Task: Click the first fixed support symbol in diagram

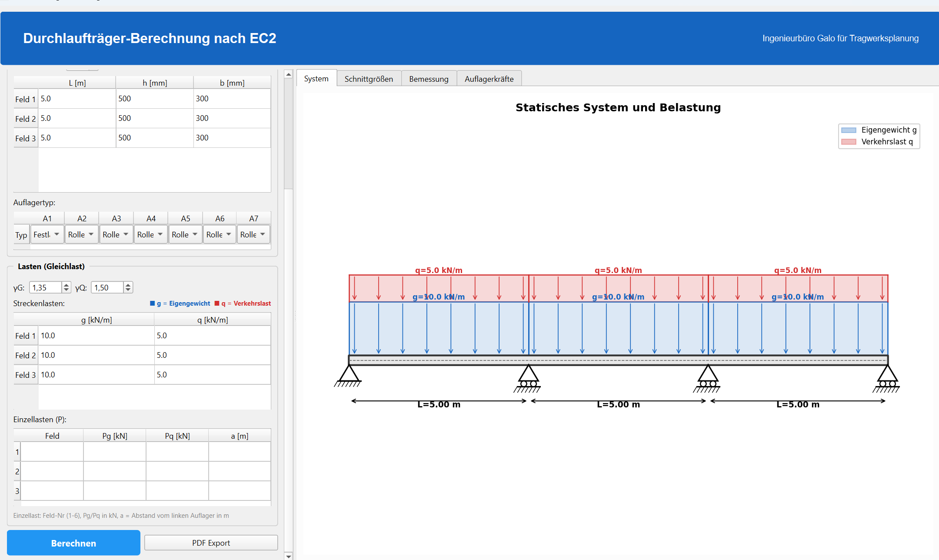Action: [349, 376]
